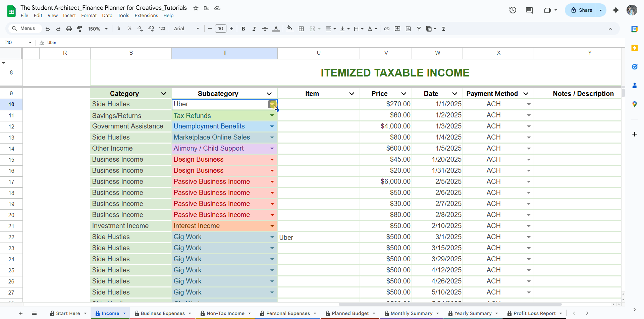Hide the menus with the collapse arrow
This screenshot has width=644, height=319.
pyautogui.click(x=610, y=29)
